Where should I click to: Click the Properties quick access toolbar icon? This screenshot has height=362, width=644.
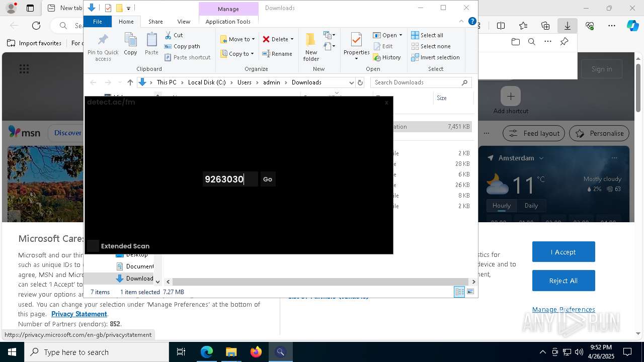pos(108,8)
